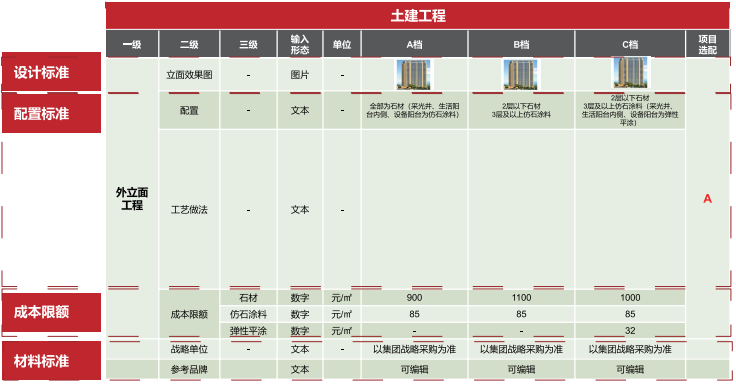Click 以集团战略采购为准 under C档
This screenshot has height=385, width=736.
[630, 349]
